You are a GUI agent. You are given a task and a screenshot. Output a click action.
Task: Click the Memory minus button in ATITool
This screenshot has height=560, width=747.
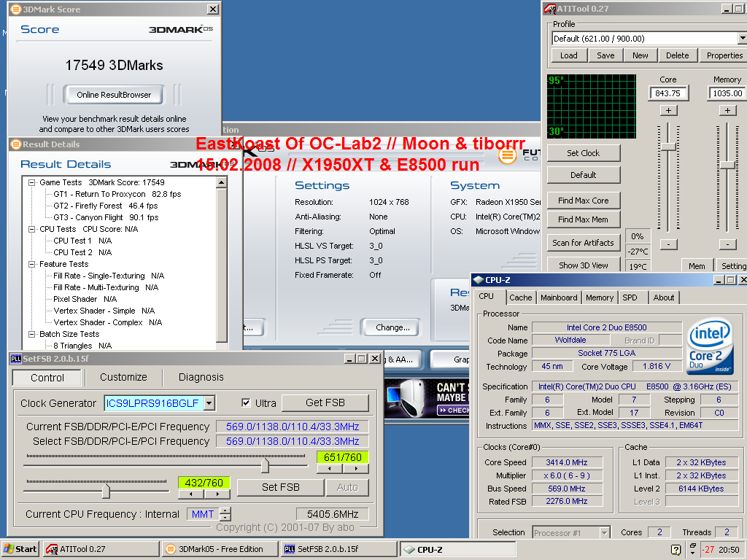coord(727,244)
